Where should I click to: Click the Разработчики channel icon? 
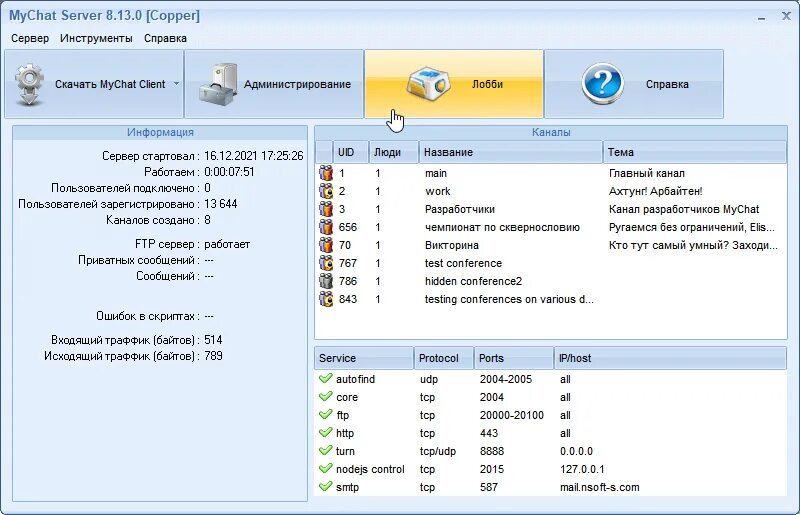click(x=326, y=209)
